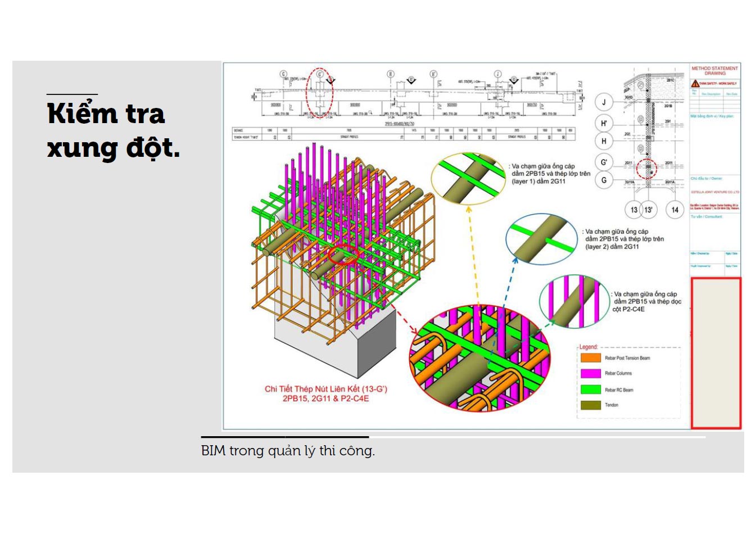The height and width of the screenshot is (534, 756).
Task: Select grid bubble number 14
Action: coord(674,210)
